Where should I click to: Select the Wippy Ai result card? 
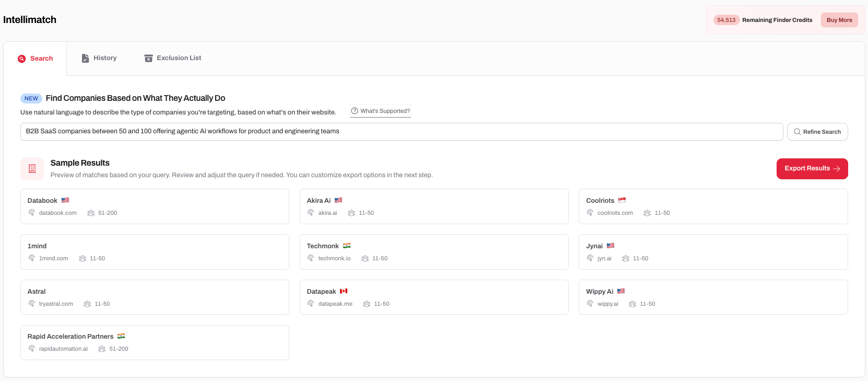[x=712, y=297]
